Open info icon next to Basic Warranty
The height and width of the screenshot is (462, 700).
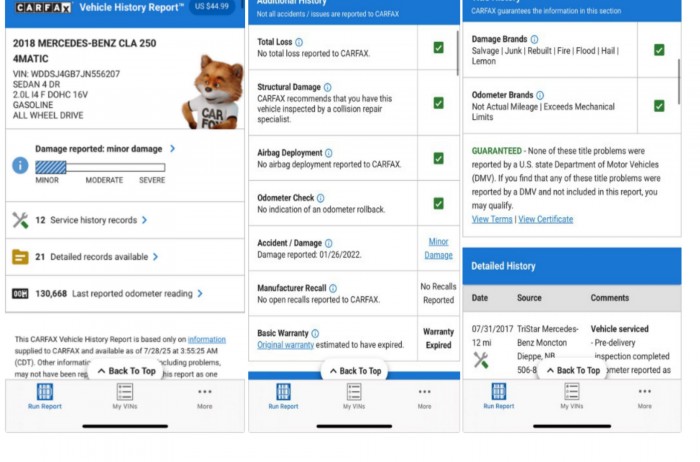(x=315, y=333)
